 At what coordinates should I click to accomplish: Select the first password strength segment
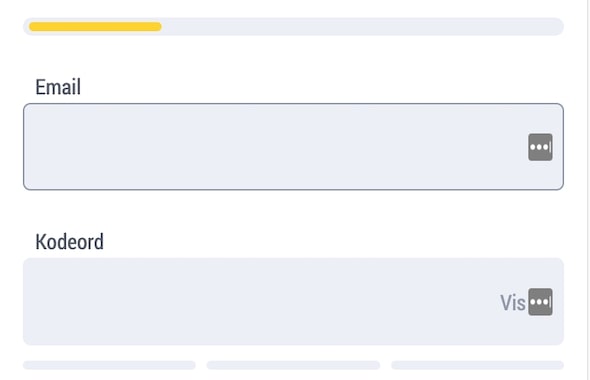click(x=109, y=365)
